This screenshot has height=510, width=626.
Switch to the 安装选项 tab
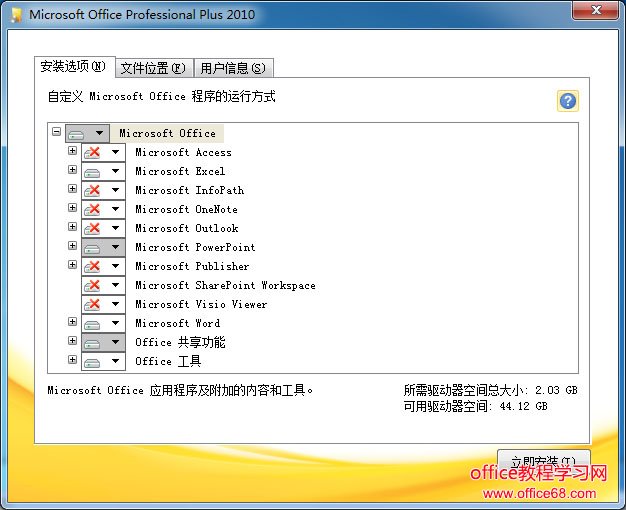[74, 66]
